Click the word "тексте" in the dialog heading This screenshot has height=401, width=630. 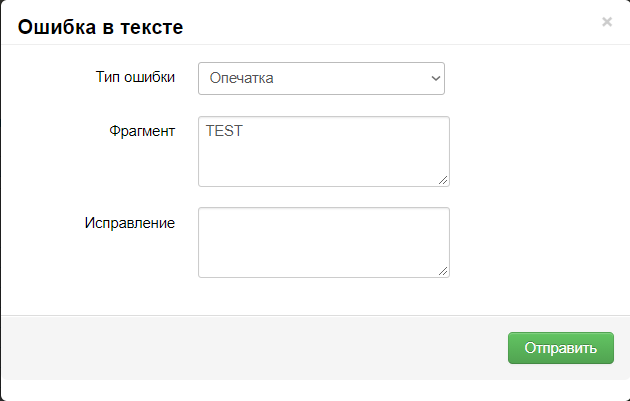tap(151, 26)
